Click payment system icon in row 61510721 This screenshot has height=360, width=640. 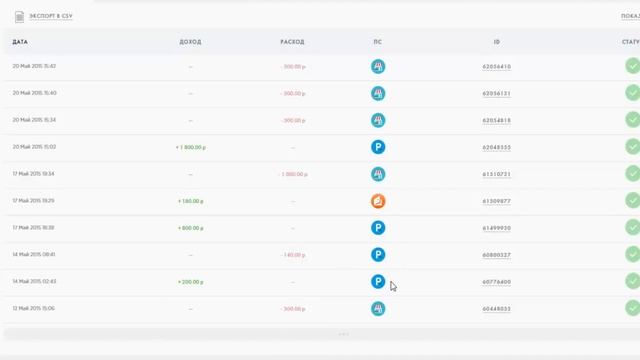click(x=378, y=174)
